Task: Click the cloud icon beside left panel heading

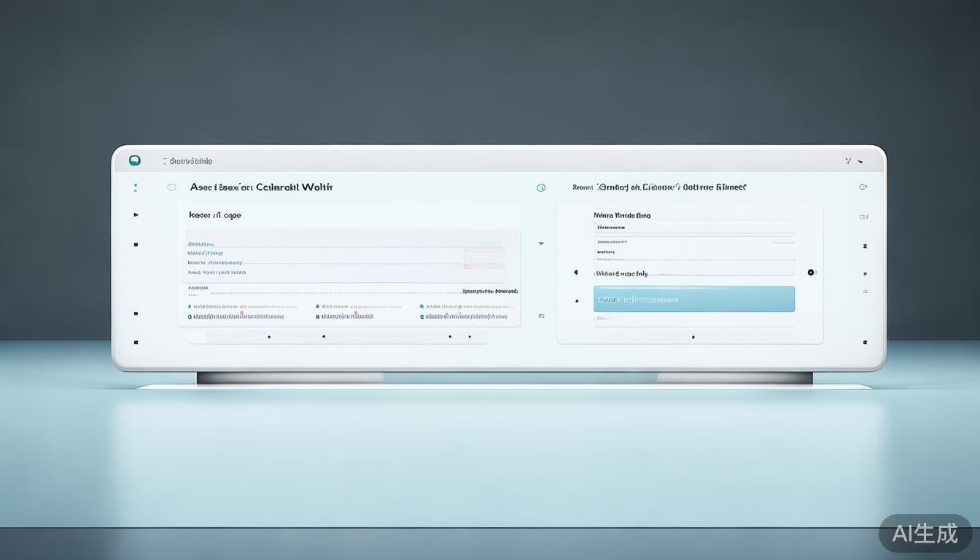Action: point(171,187)
